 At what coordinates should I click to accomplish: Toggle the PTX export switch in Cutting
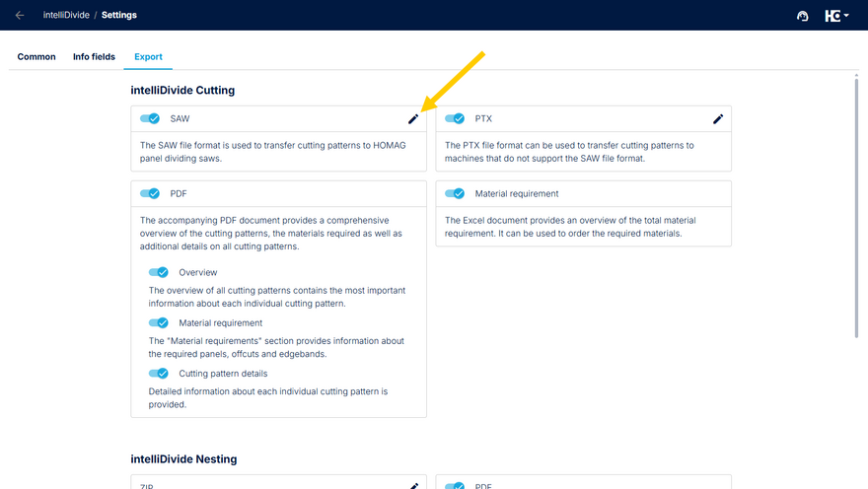click(455, 118)
